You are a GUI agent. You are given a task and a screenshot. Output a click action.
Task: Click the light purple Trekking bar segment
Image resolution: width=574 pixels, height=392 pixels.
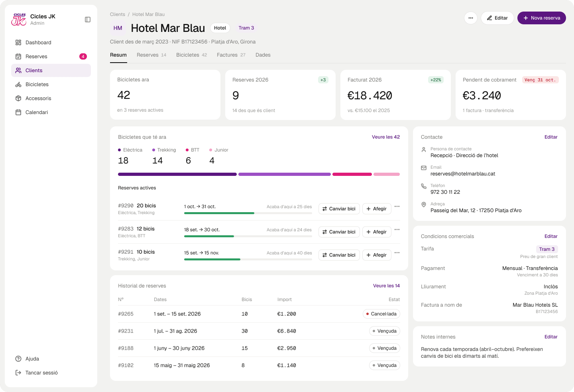[285, 174]
